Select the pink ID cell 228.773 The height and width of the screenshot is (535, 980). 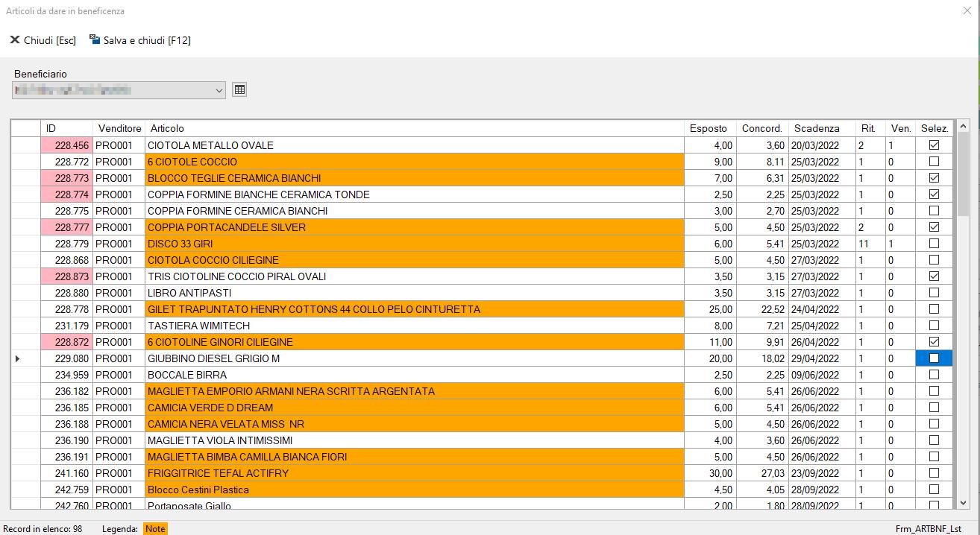pyautogui.click(x=67, y=178)
